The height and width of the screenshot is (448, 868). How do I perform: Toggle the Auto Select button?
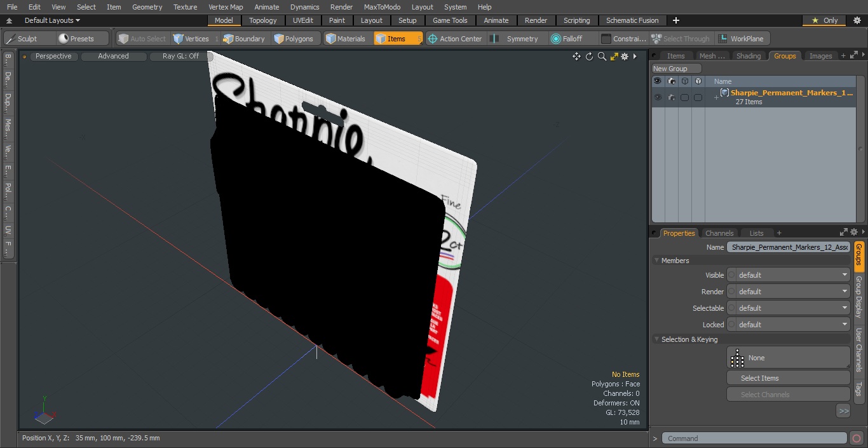(x=142, y=39)
